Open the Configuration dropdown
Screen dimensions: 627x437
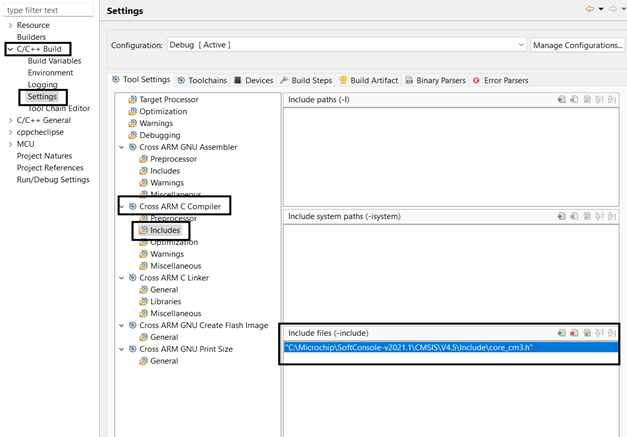pos(521,45)
